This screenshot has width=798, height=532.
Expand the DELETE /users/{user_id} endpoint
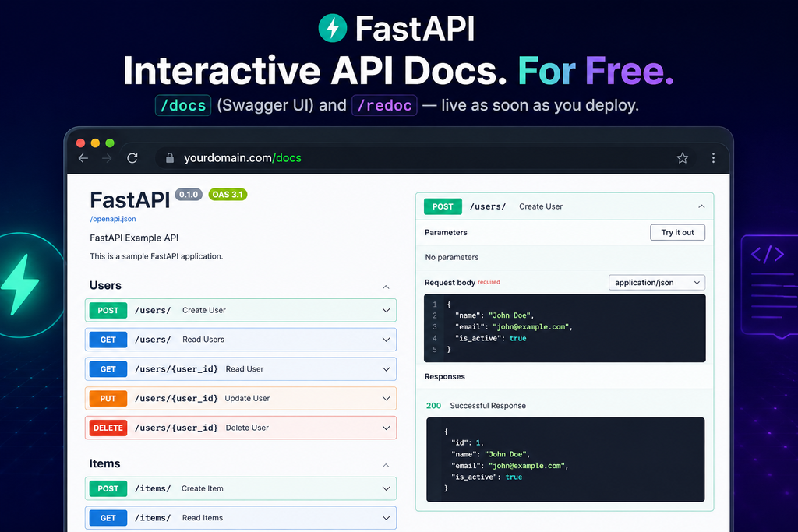coord(241,428)
